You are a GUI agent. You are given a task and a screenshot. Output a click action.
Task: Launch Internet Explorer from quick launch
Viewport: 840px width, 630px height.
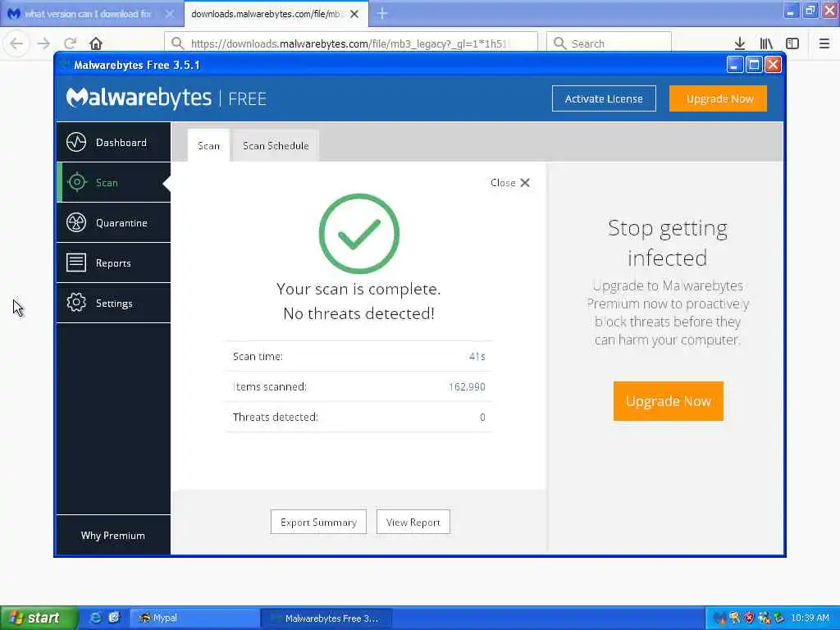point(95,618)
